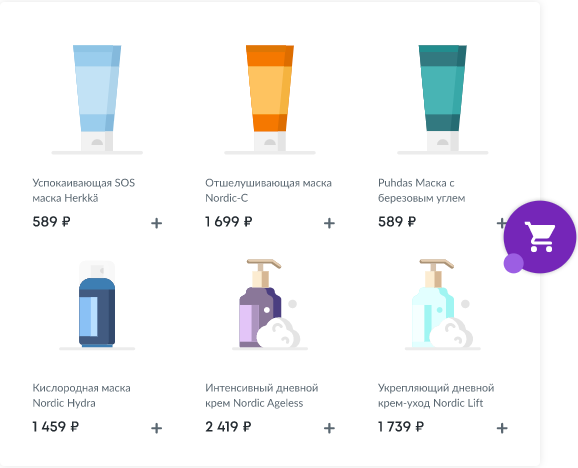Open the light blue tube product image

(x=97, y=99)
